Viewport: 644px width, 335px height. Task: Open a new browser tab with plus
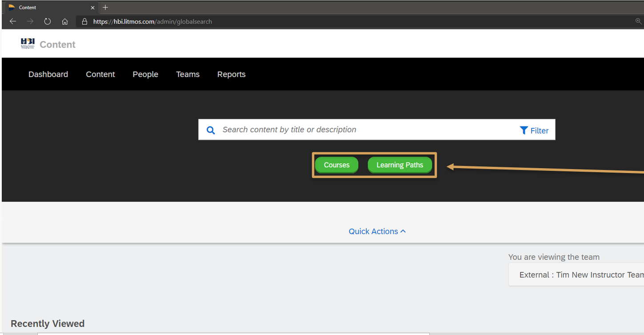click(x=105, y=8)
